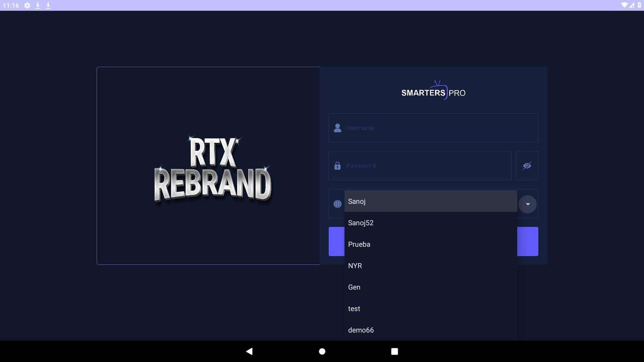This screenshot has width=644, height=362.
Task: Tap the Back navigation arrow
Action: coord(250,351)
